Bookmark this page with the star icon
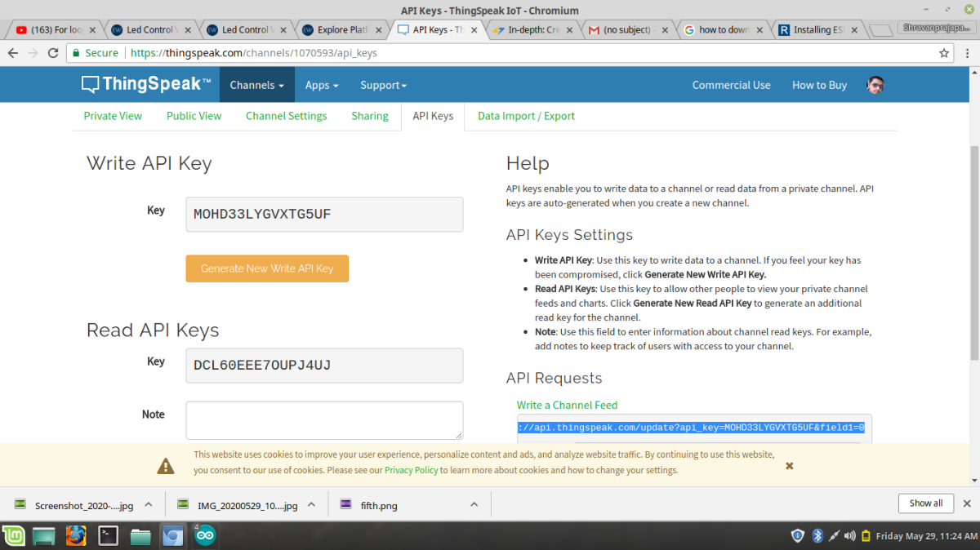980x550 pixels. coord(944,53)
